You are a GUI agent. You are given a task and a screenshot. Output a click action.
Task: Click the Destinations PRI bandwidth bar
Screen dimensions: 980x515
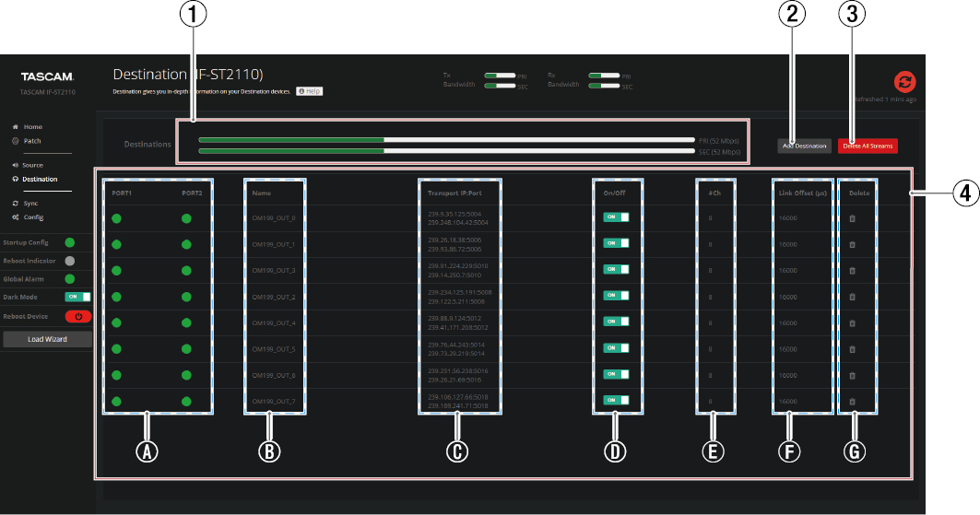pos(446,140)
